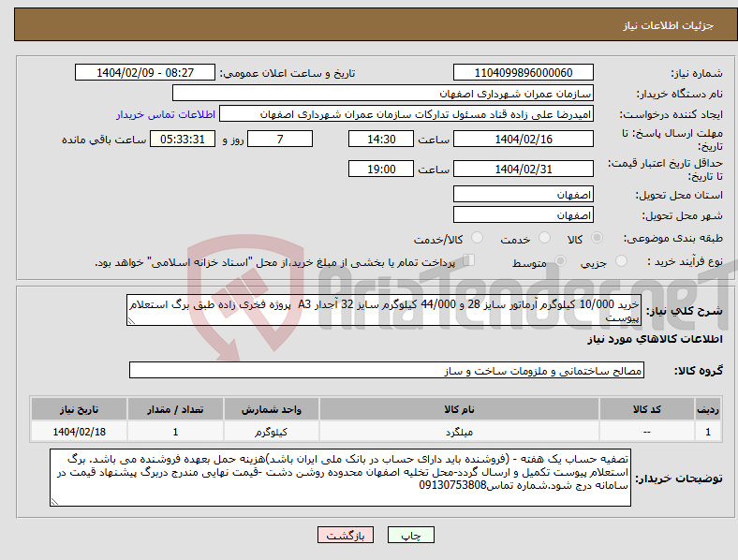Click the نام کالا column header
738x560 pixels.
point(459,409)
